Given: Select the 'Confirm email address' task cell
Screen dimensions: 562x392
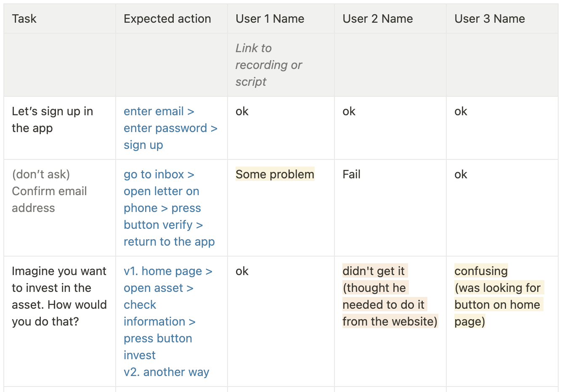Looking at the screenshot, I should [x=49, y=191].
